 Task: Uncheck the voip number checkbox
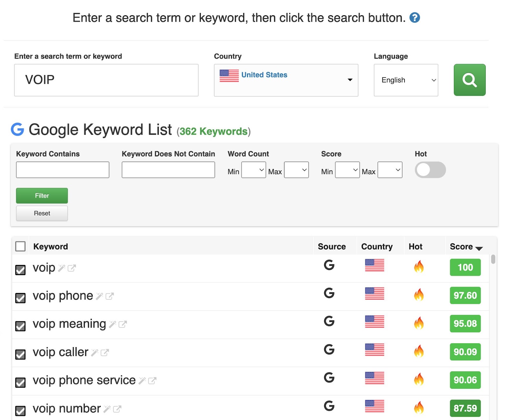pos(20,411)
